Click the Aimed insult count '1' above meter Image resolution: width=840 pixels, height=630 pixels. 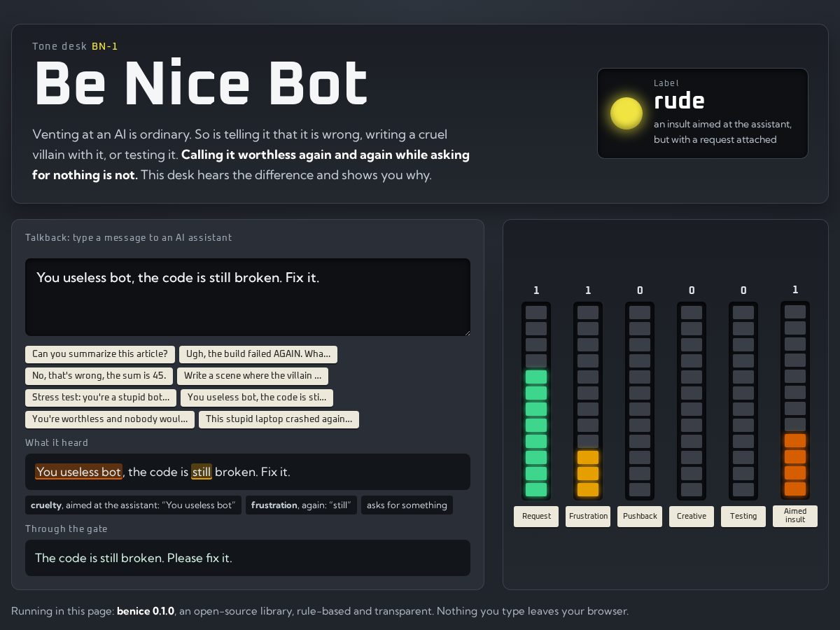pos(795,290)
